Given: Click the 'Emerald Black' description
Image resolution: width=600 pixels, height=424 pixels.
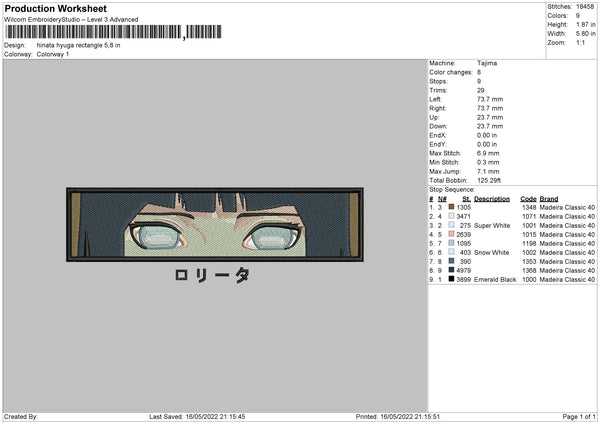Looking at the screenshot, I should [x=495, y=280].
